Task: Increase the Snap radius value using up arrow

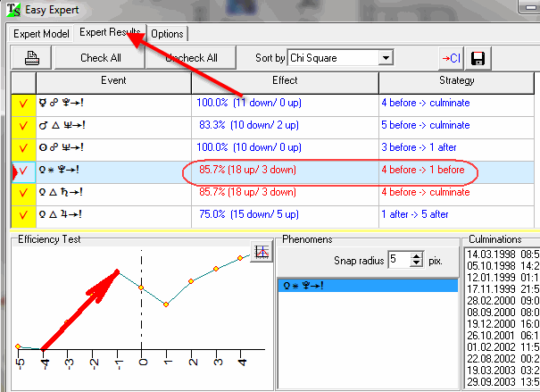Action: (417, 255)
